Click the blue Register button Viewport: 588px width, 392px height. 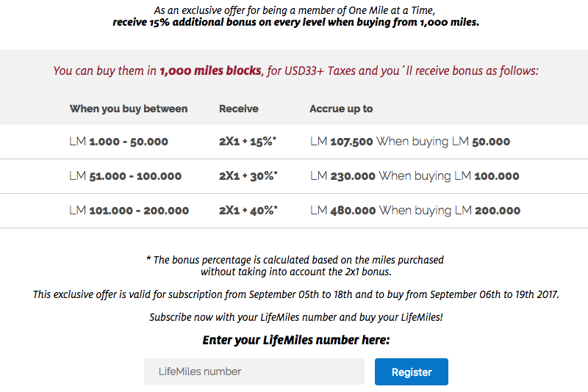pyautogui.click(x=412, y=371)
